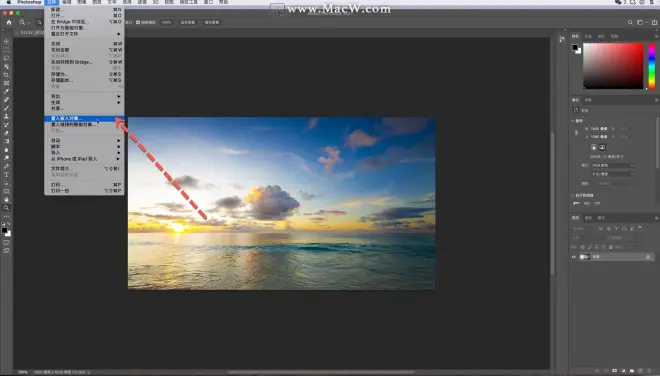Select the History Brush tool
Screen dimensions: 660x376
(x=6, y=125)
